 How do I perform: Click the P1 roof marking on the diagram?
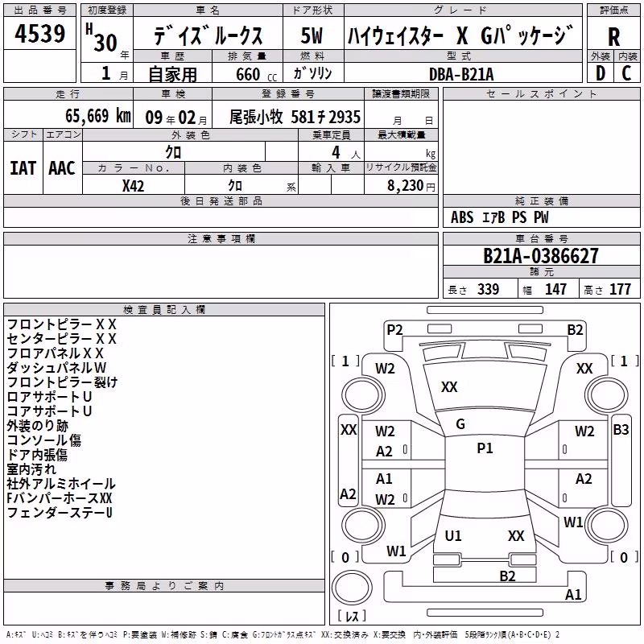(x=485, y=448)
